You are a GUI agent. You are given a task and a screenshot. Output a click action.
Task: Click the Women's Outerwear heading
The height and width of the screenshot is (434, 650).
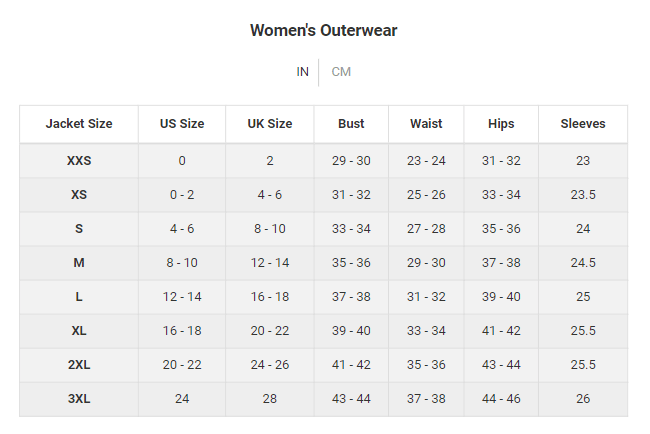323,30
